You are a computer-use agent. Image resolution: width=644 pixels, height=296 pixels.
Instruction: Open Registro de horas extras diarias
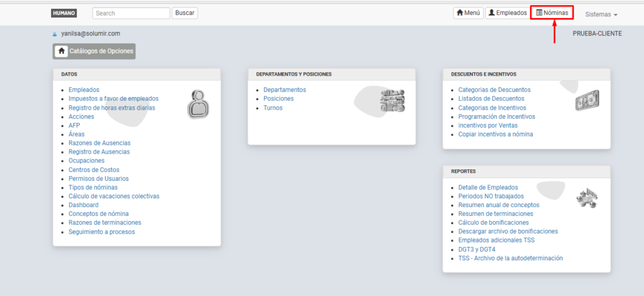click(x=111, y=108)
